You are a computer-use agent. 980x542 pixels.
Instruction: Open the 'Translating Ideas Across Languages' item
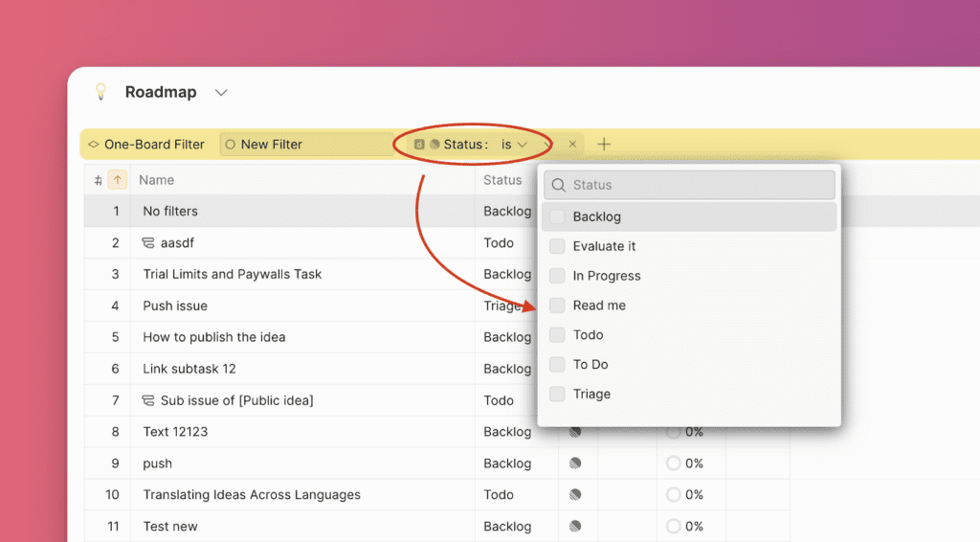[252, 495]
